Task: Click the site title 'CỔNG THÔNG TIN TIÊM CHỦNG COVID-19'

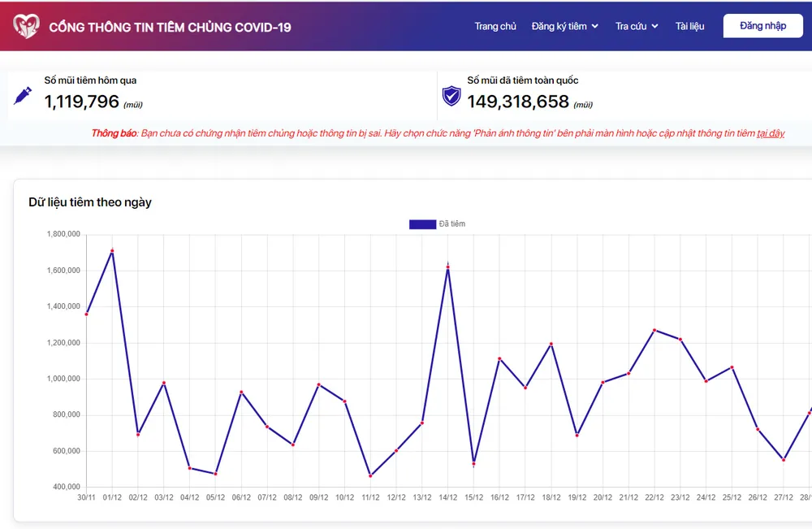Action: pos(170,27)
